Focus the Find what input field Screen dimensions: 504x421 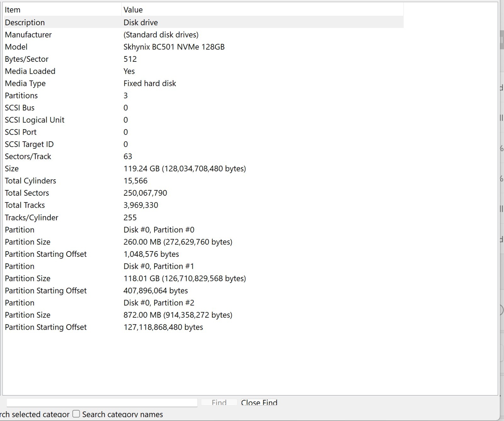[x=102, y=402]
